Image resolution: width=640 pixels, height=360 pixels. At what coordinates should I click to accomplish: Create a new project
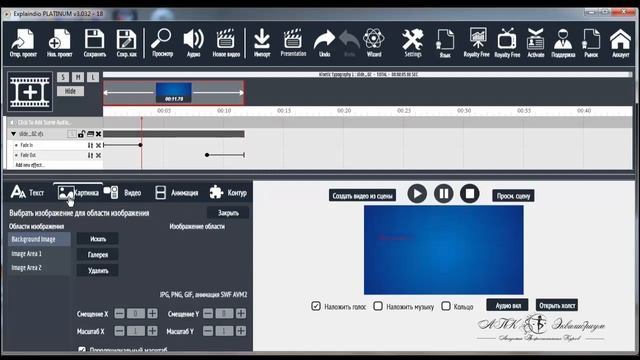[59, 42]
